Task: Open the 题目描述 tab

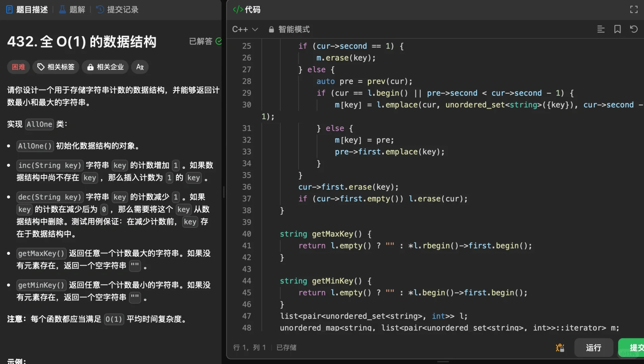Action: pos(27,9)
